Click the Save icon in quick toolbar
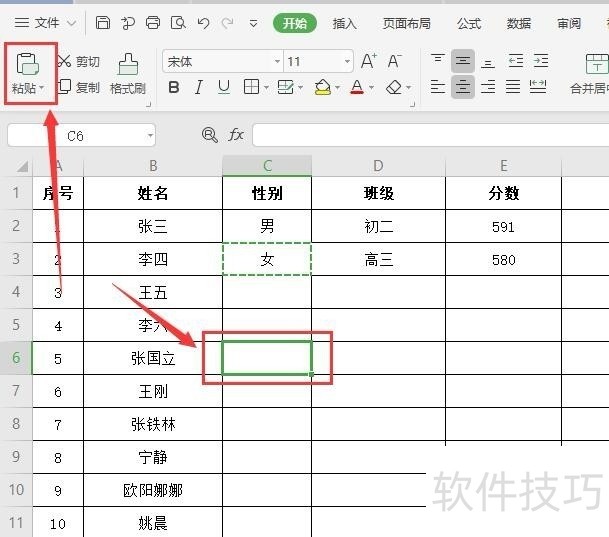 [103, 23]
